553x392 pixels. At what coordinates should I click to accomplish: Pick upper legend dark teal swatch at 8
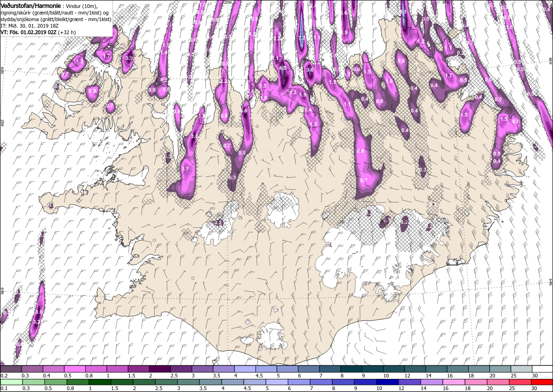coord(351,369)
